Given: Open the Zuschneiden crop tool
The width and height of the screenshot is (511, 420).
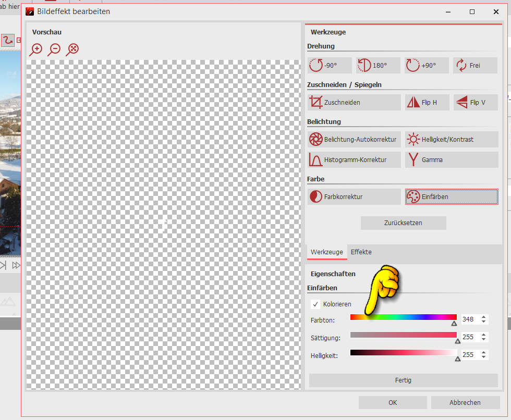Looking at the screenshot, I should coord(354,103).
